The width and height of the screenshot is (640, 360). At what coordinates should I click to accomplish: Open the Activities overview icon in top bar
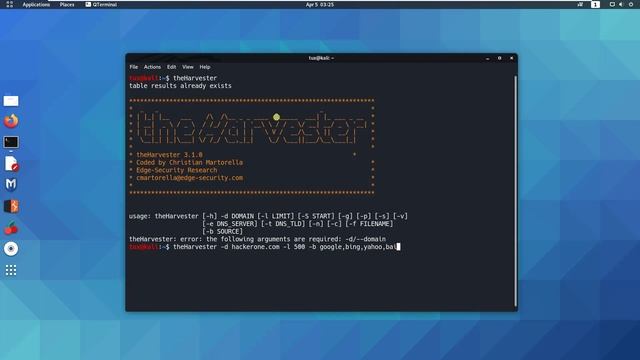9,4
